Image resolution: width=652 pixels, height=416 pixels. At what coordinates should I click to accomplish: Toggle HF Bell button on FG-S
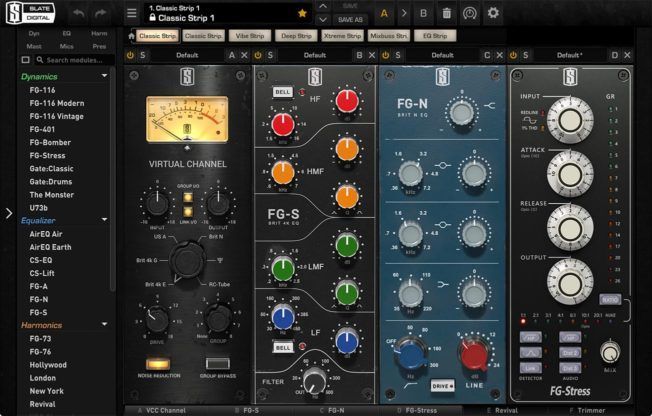[x=283, y=92]
